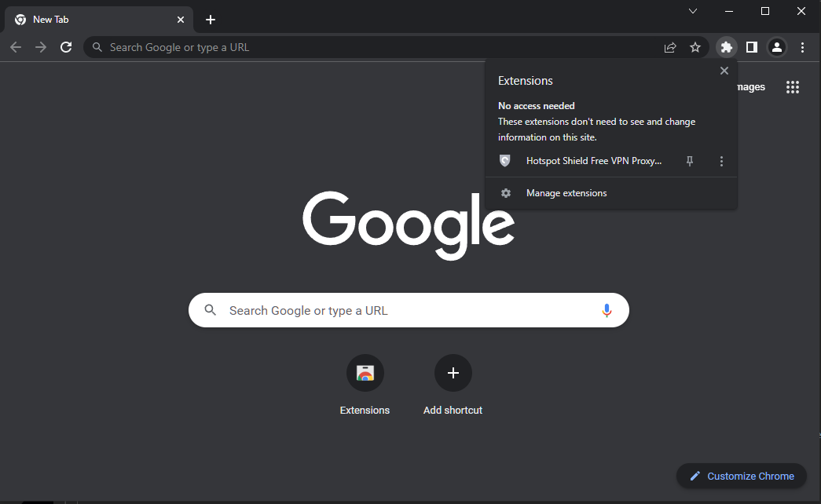Click the 'Extensions' popup title
The width and height of the screenshot is (821, 504).
point(525,81)
